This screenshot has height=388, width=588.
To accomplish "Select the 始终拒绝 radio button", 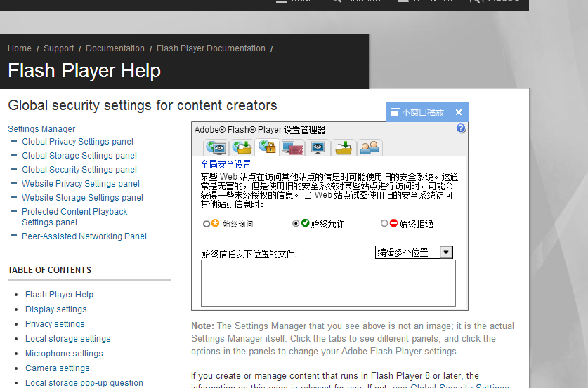I will (384, 223).
